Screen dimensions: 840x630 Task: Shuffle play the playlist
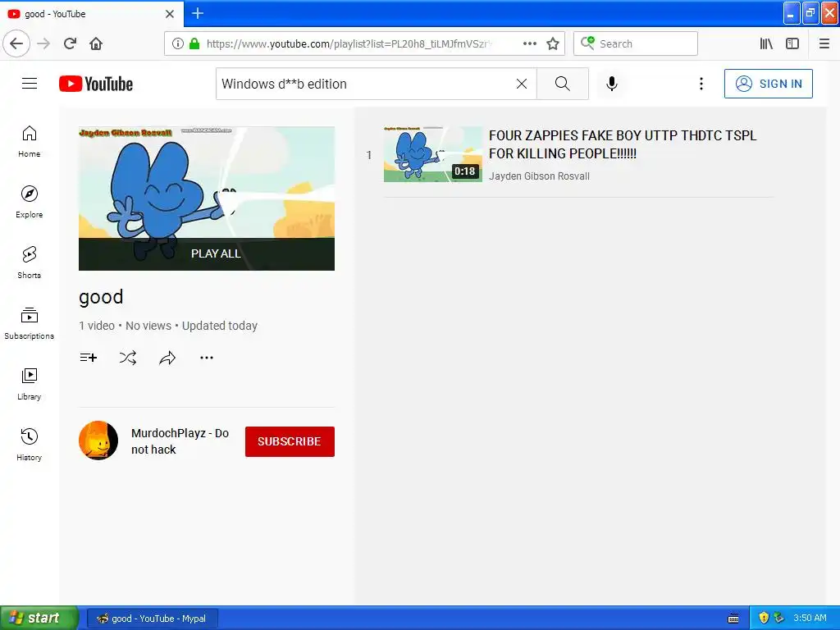tap(127, 358)
